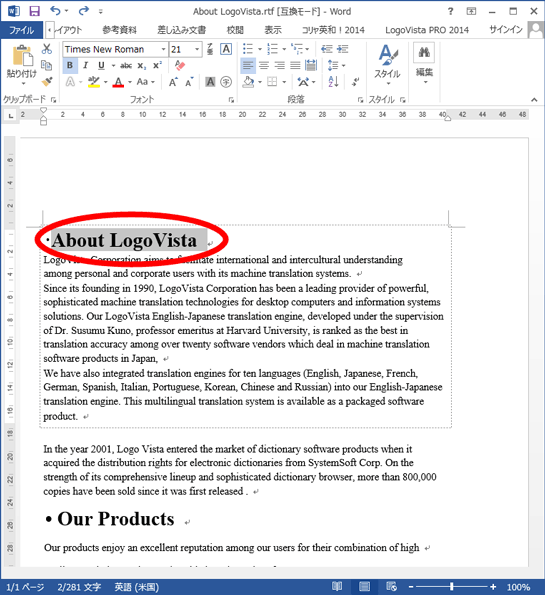Increase paragraph indent

(x=342, y=49)
